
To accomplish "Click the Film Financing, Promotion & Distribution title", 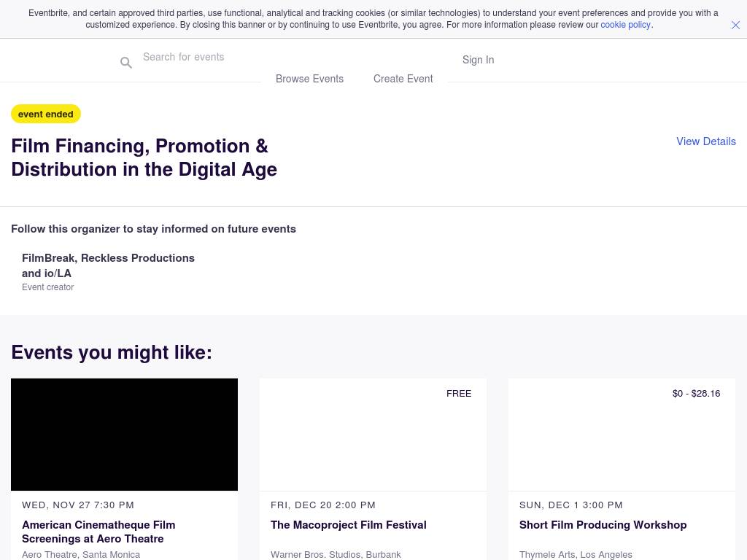I will click(144, 157).
